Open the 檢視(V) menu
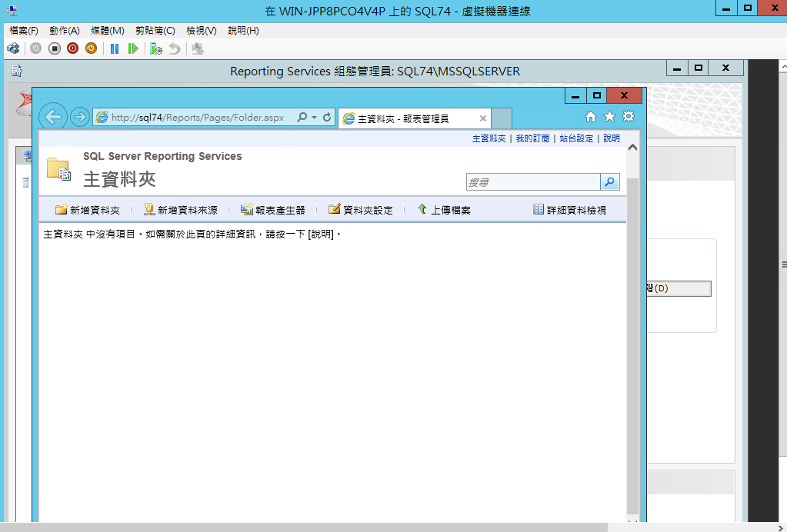This screenshot has width=787, height=532. (x=202, y=31)
